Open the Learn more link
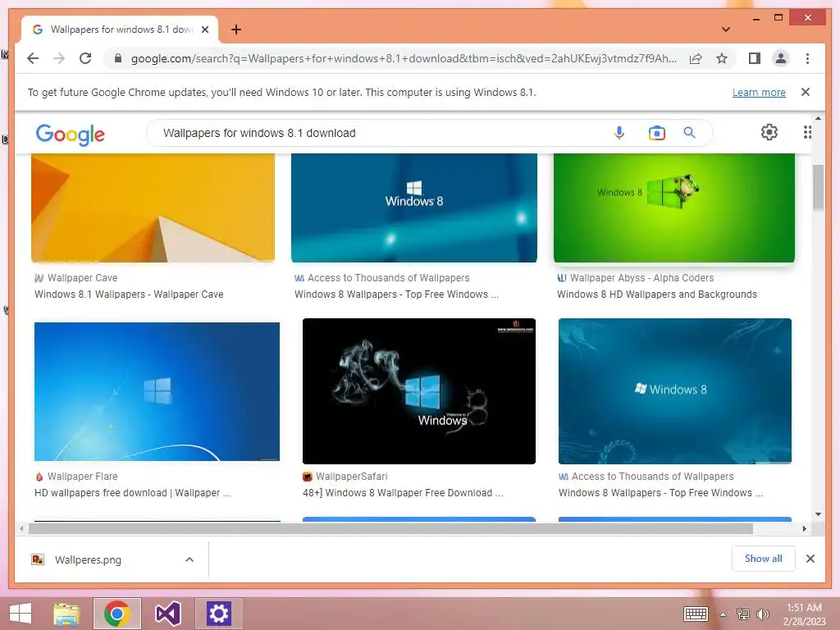Viewport: 840px width, 630px height. [x=759, y=92]
